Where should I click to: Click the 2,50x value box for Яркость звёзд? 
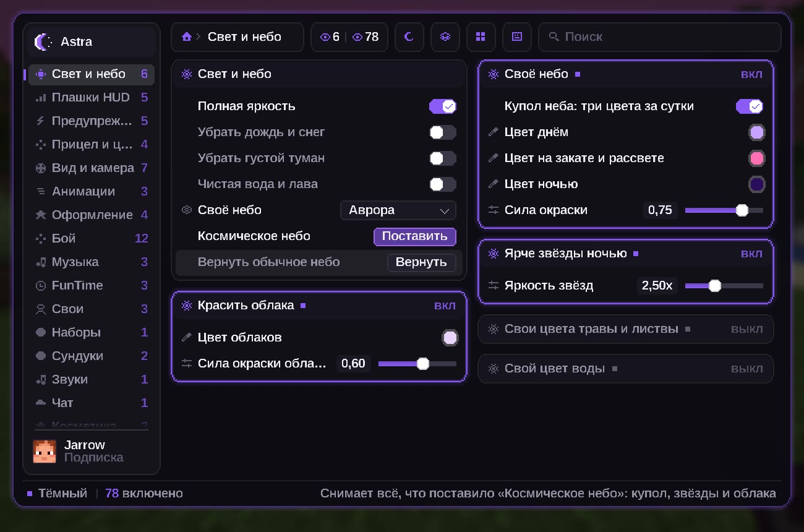(x=657, y=286)
